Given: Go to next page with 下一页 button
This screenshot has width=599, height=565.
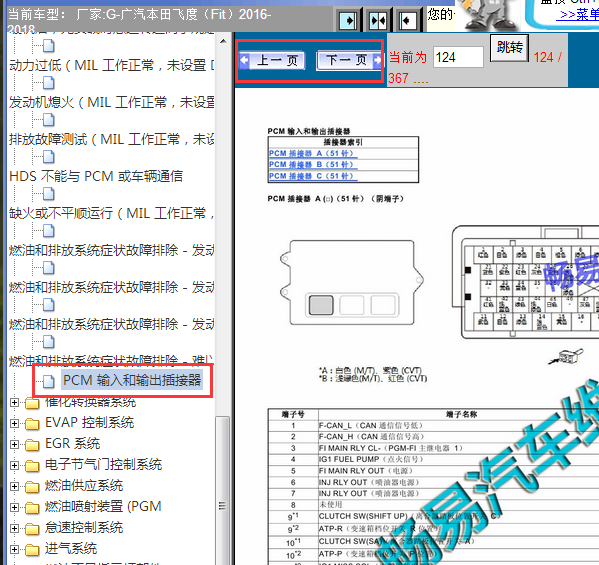Looking at the screenshot, I should 349,60.
